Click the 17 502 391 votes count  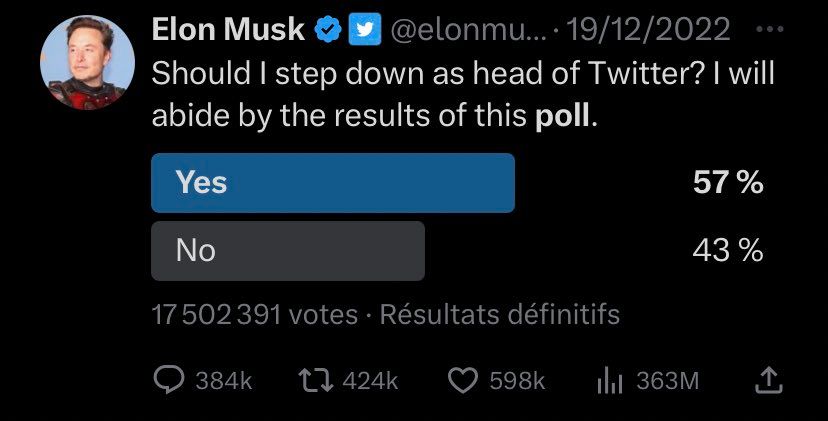[255, 315]
